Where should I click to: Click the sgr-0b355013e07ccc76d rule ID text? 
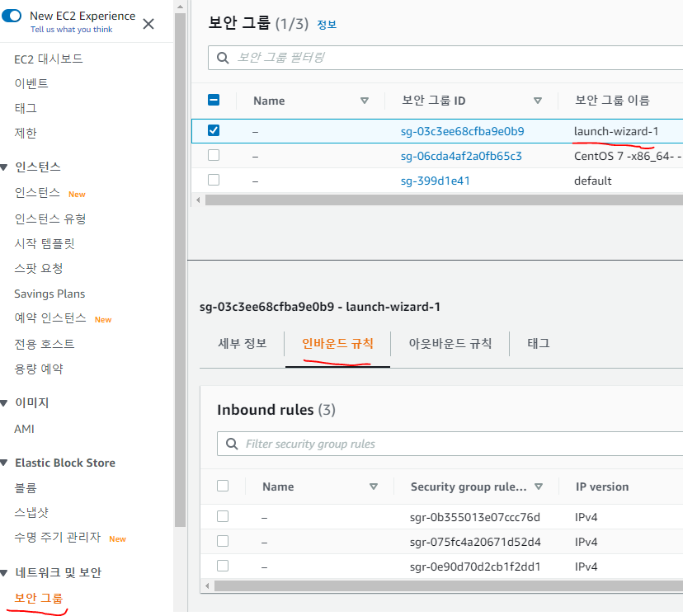coord(475,517)
